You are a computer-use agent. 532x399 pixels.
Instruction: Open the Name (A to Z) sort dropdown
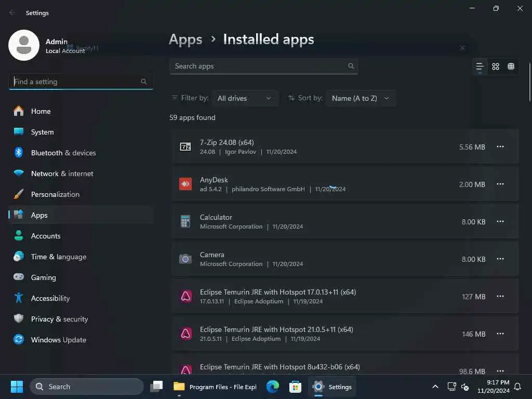[361, 98]
